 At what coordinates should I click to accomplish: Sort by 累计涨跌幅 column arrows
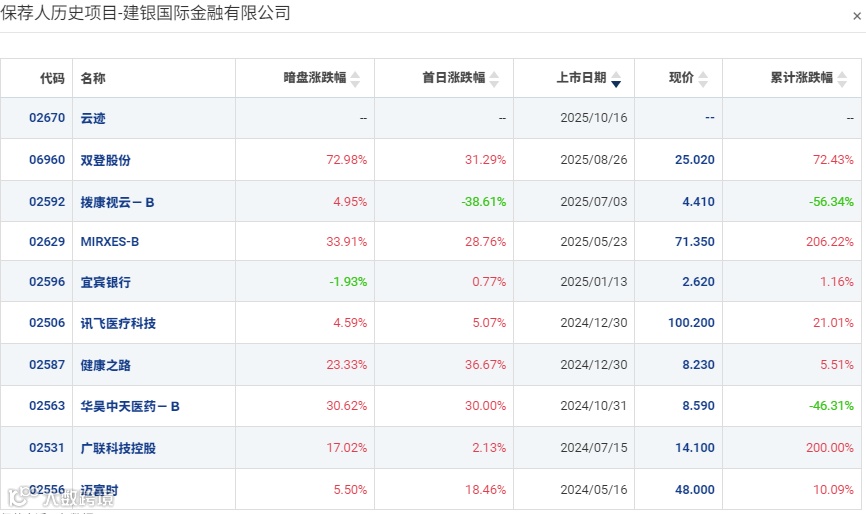[x=842, y=79]
